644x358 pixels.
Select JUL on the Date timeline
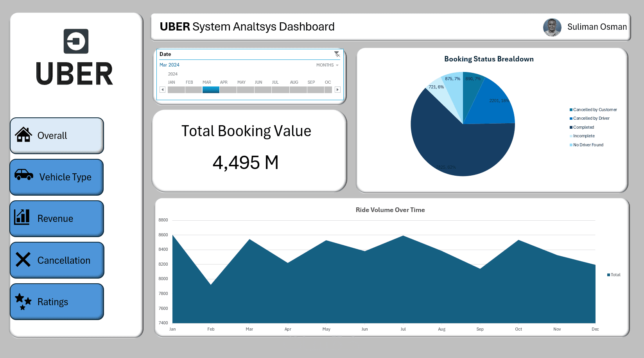(280, 90)
